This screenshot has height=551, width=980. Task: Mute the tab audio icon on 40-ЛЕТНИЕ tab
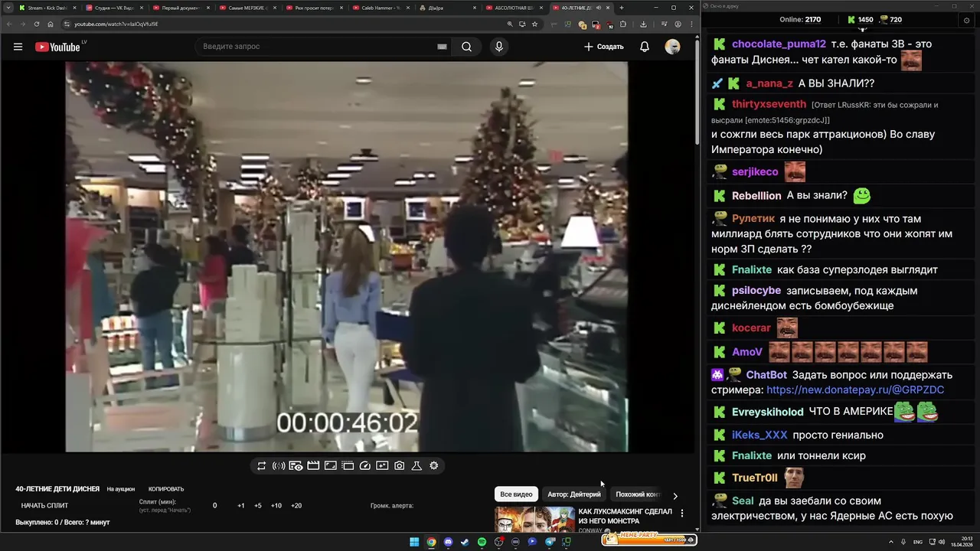click(599, 8)
